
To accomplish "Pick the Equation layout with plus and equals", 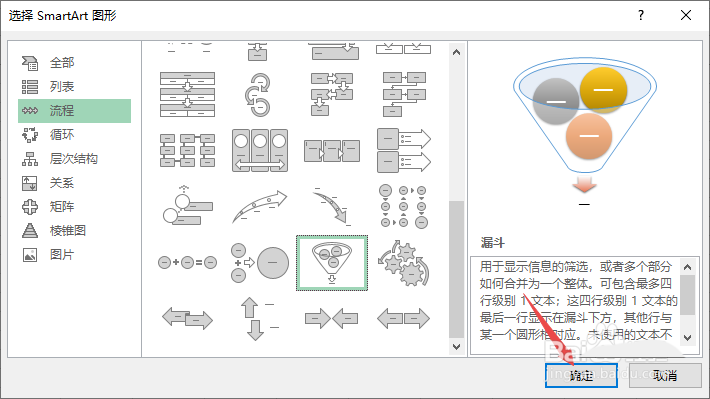I will pos(187,262).
